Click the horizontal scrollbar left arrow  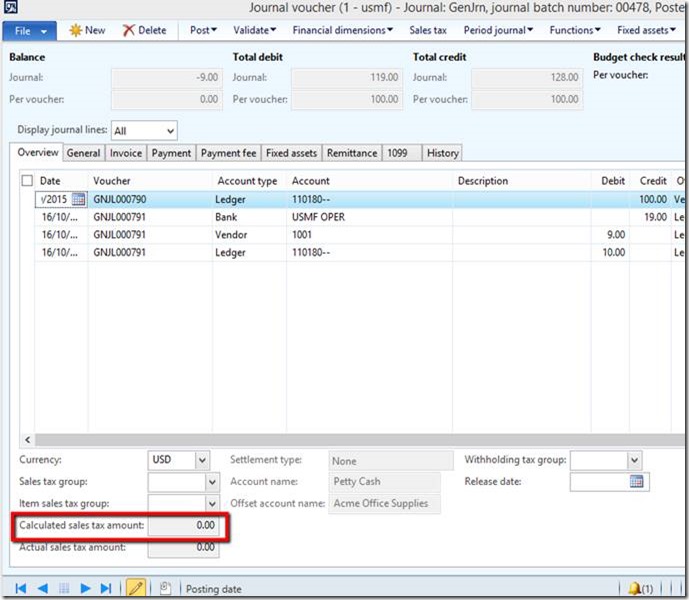[x=28, y=440]
